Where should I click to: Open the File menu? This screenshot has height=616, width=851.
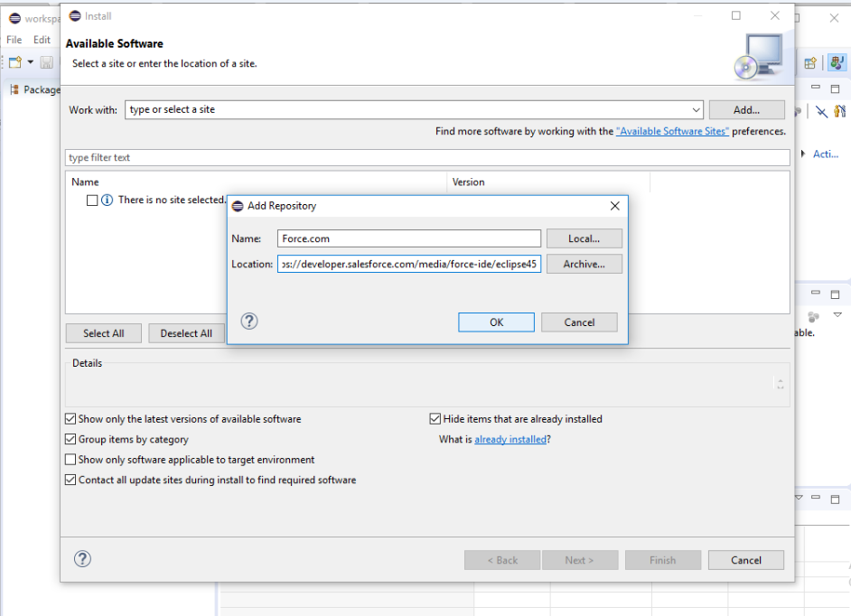click(14, 40)
